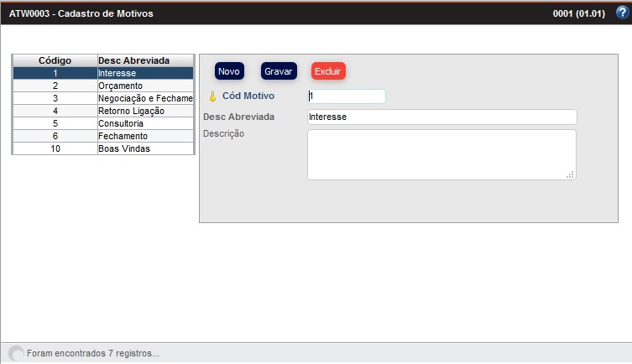Delete the record using Excluir

click(x=328, y=71)
